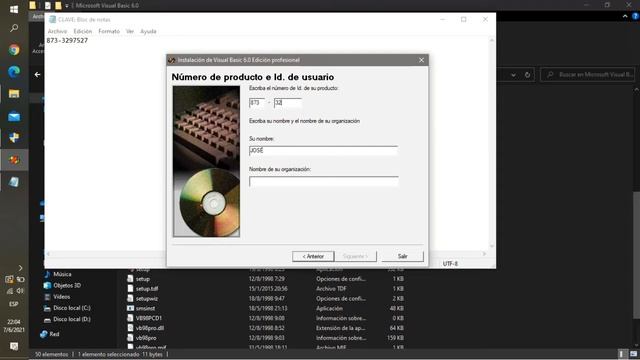The width and height of the screenshot is (640, 360).
Task: Close the Visual Basic installer dialog
Action: 421,60
